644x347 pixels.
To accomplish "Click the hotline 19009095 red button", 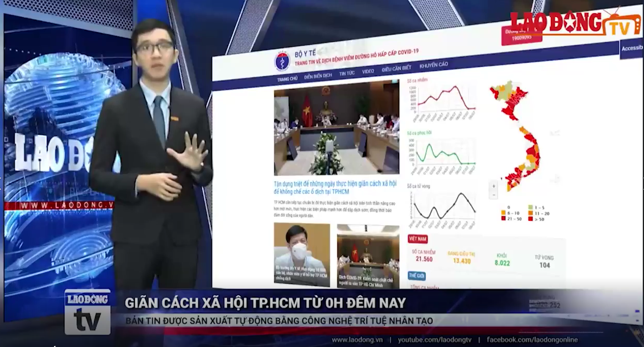I will 522,35.
